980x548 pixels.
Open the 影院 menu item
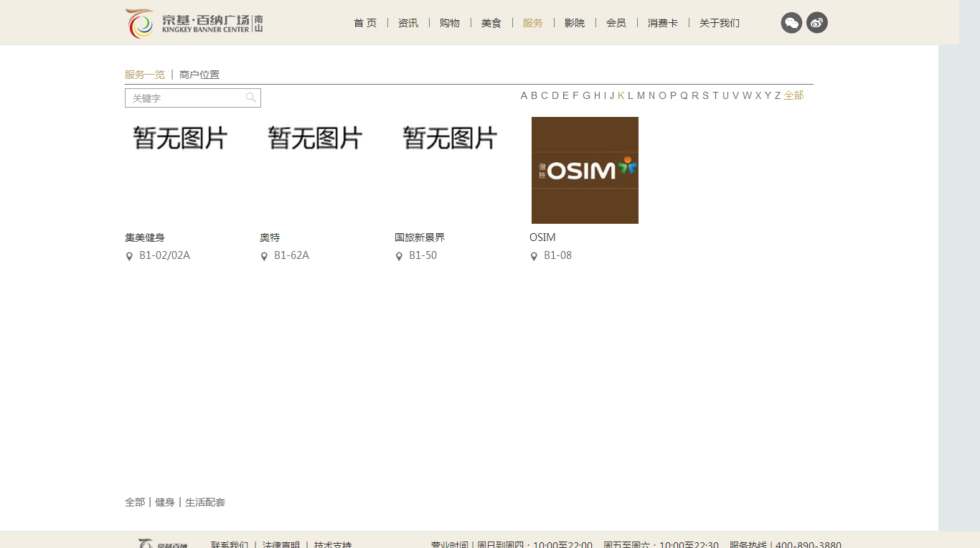(x=575, y=22)
